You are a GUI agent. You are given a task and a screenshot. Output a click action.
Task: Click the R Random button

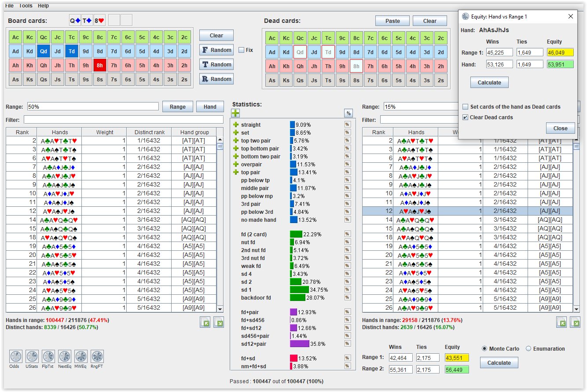[216, 79]
